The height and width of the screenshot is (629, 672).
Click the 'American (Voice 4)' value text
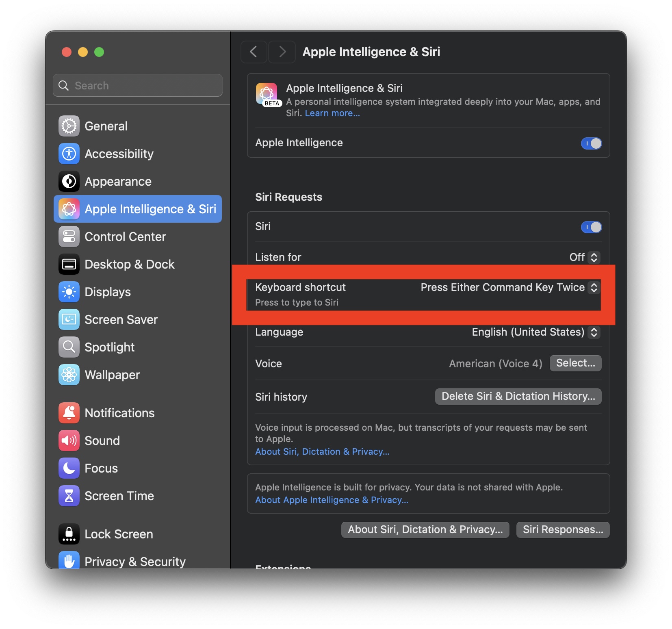click(495, 363)
